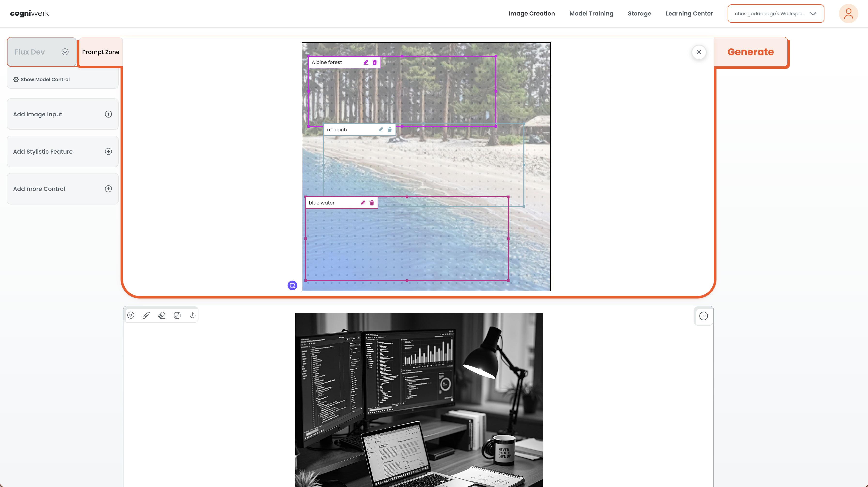Open more options on the result panel
Viewport: 868px width, 487px height.
pyautogui.click(x=704, y=316)
